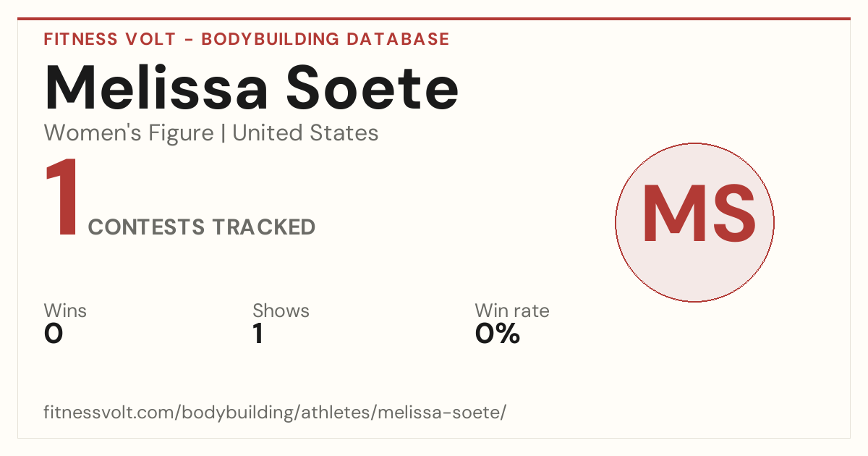
Task: Click the MS initials avatar circle
Action: [x=694, y=222]
